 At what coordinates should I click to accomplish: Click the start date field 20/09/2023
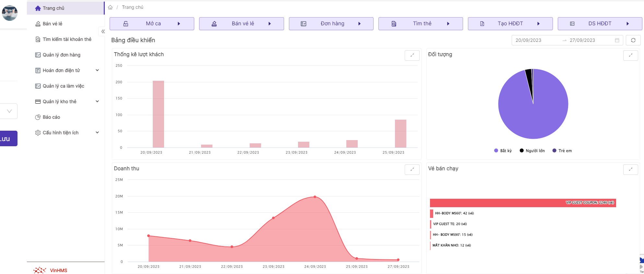tap(528, 40)
